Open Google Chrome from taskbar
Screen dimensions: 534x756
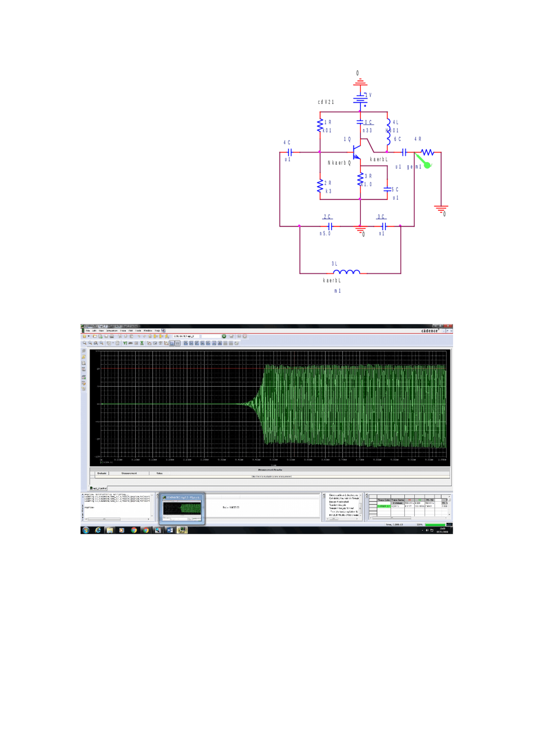click(134, 530)
